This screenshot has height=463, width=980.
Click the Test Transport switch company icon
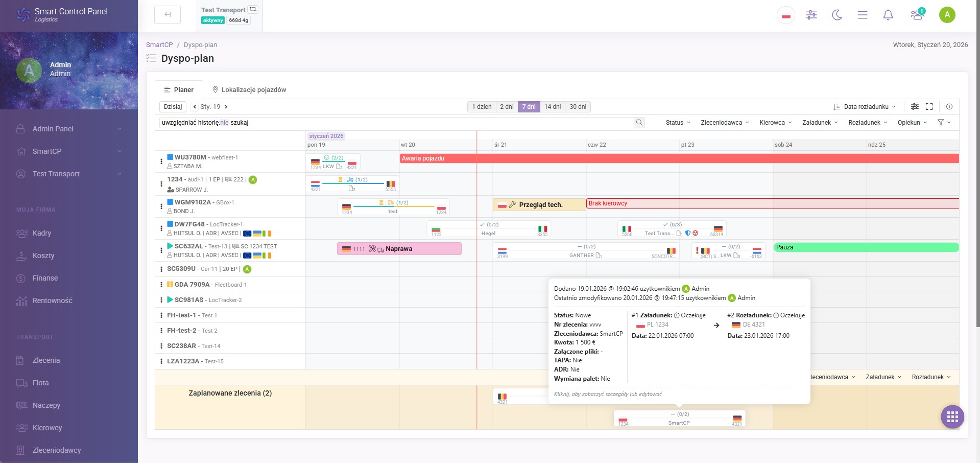253,9
